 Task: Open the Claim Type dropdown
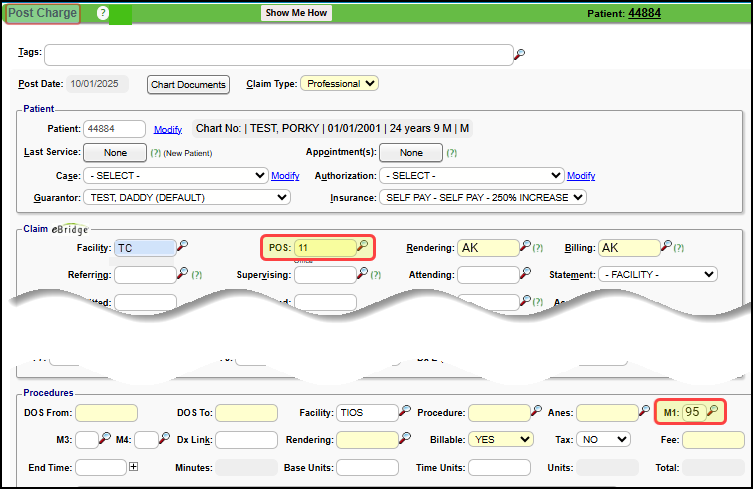click(339, 84)
